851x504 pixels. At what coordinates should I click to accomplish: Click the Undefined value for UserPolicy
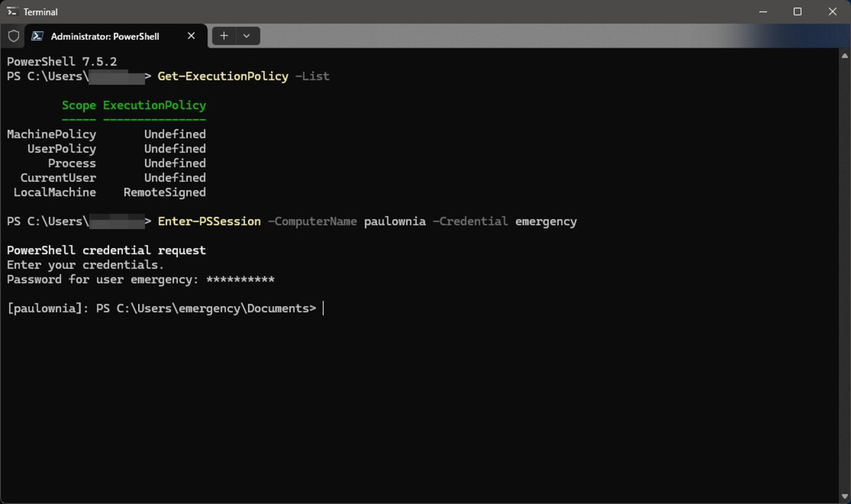pyautogui.click(x=175, y=149)
